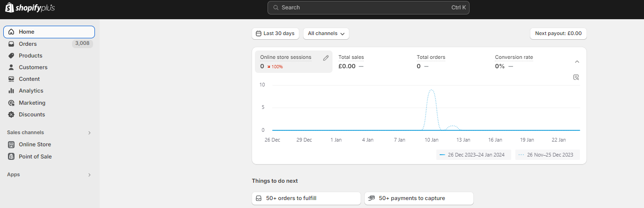Collapse the metrics chart with chevron
644x208 pixels.
[577, 62]
